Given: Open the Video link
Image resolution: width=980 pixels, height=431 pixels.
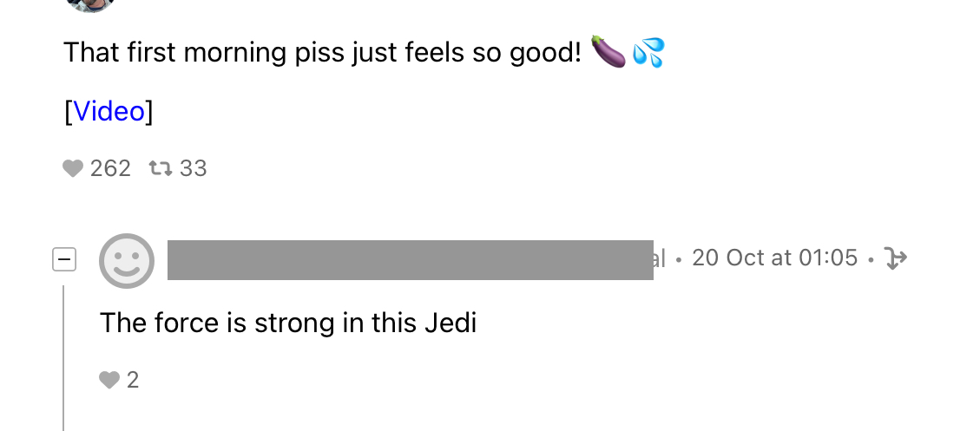Looking at the screenshot, I should (109, 111).
